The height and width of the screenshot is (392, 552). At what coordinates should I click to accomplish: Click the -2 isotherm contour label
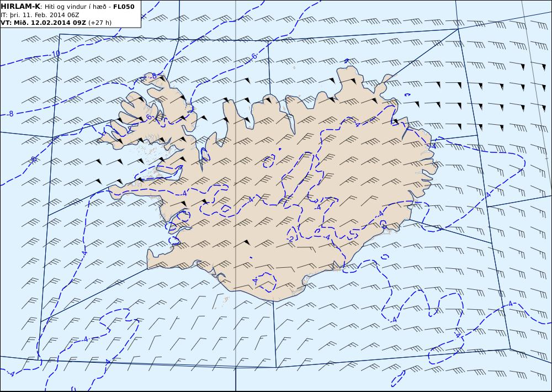click(x=290, y=239)
